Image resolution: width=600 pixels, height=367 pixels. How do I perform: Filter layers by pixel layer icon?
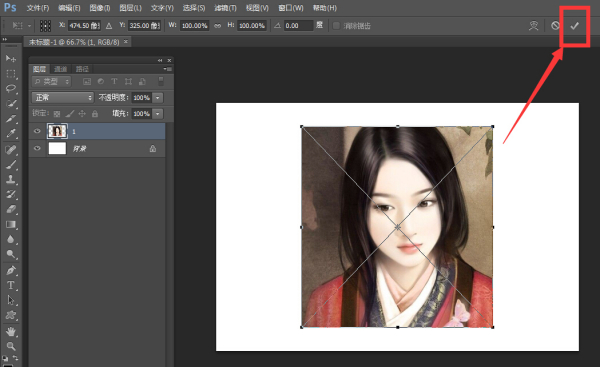pyautogui.click(x=87, y=82)
